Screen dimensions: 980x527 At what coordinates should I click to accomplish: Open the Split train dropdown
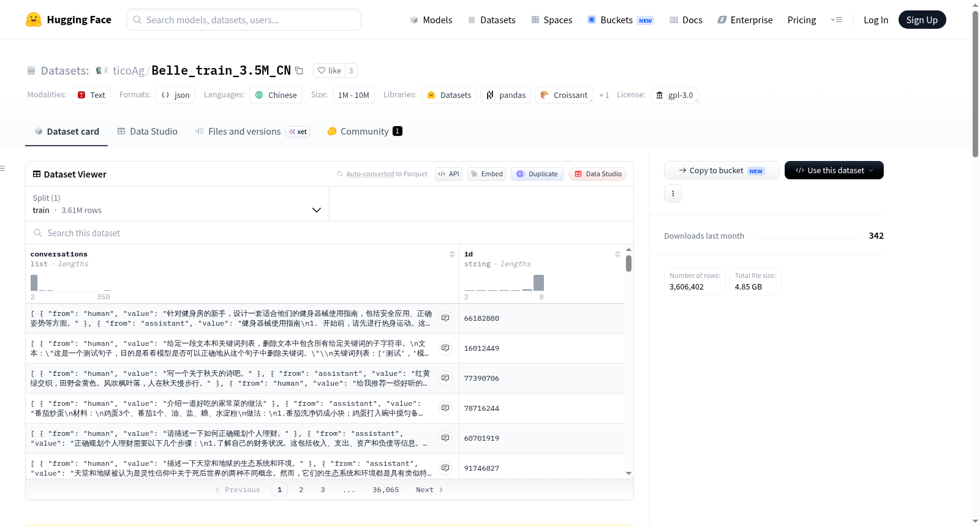(x=177, y=204)
